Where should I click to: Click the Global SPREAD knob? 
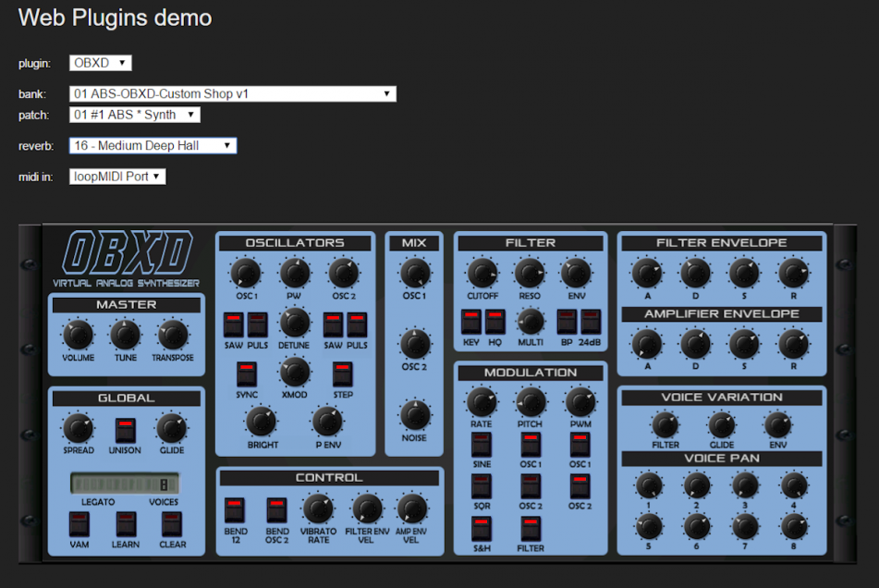78,428
